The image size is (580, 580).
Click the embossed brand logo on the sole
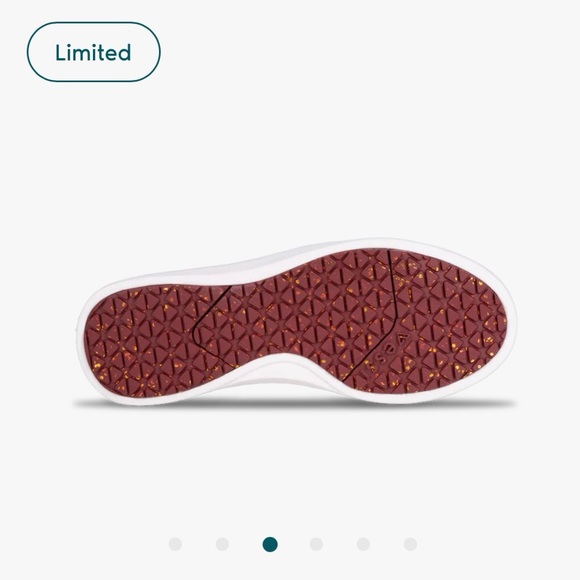tap(390, 348)
